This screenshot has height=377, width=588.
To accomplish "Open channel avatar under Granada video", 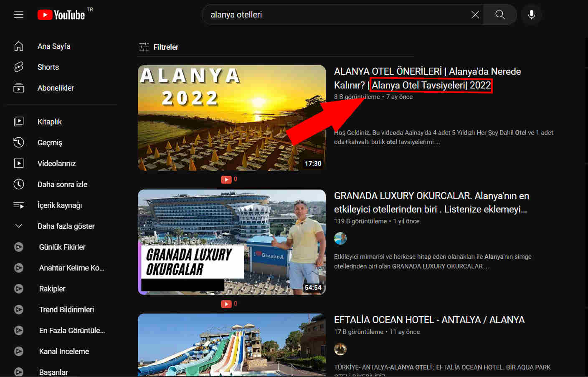I will [x=340, y=238].
